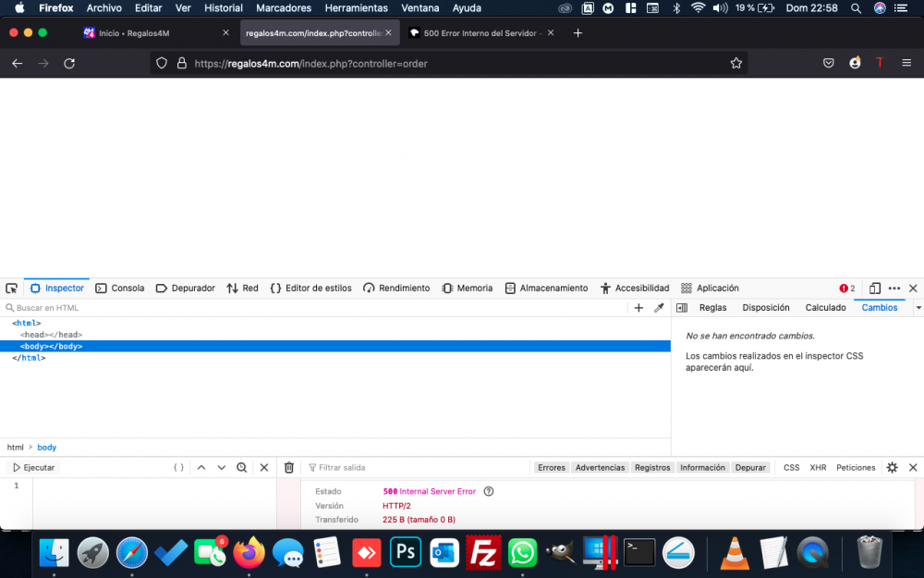Select the body breadcrumb item
924x578 pixels.
pos(46,448)
